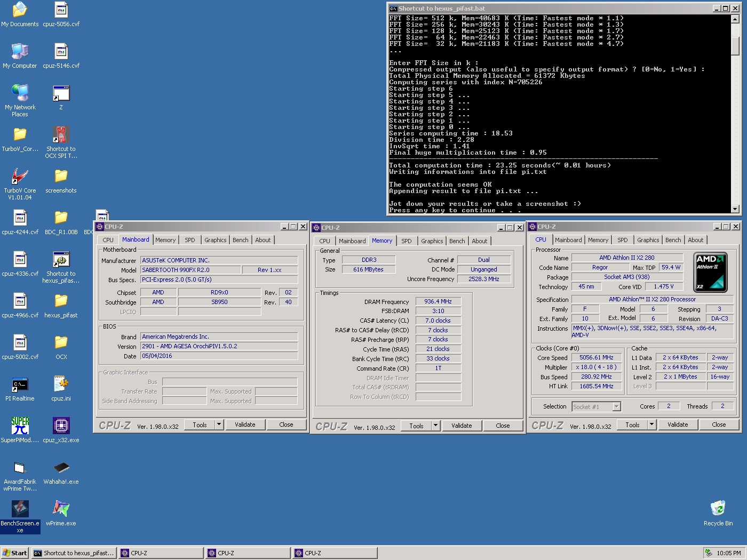Open cpuz-4244.cvf file icon

pos(20,222)
